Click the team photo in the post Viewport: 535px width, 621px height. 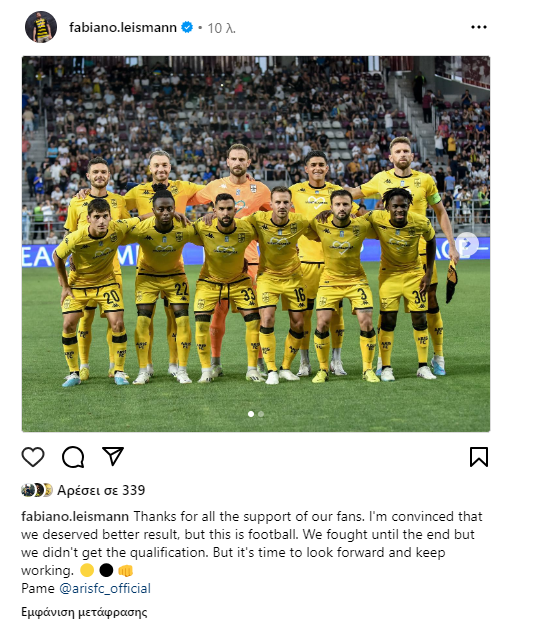(256, 244)
